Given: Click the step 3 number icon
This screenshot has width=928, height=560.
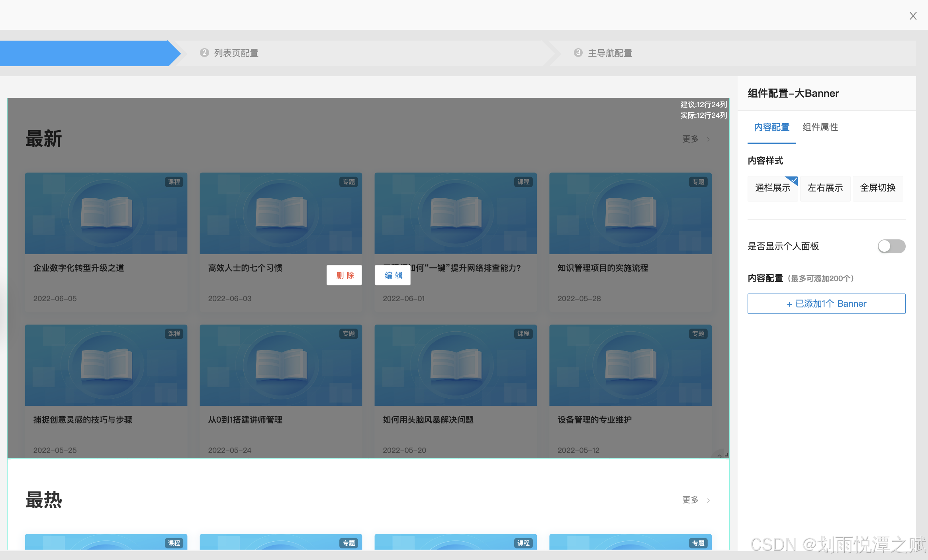Looking at the screenshot, I should [578, 53].
